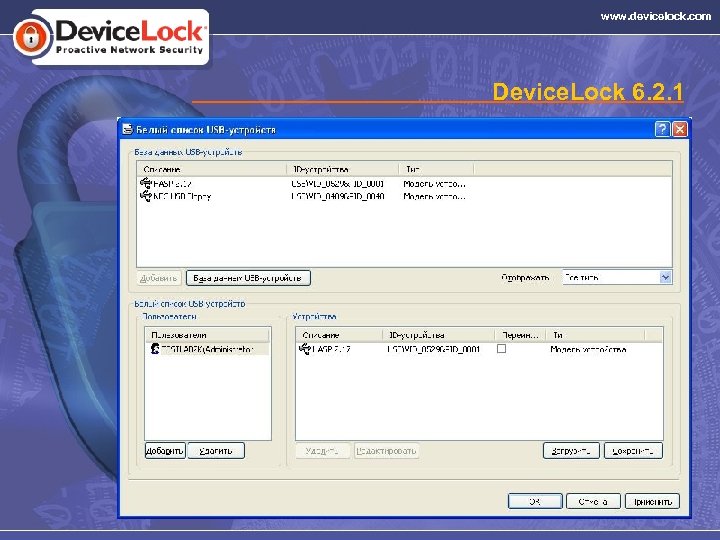Click the "Переин..." column header

pyautogui.click(x=520, y=335)
